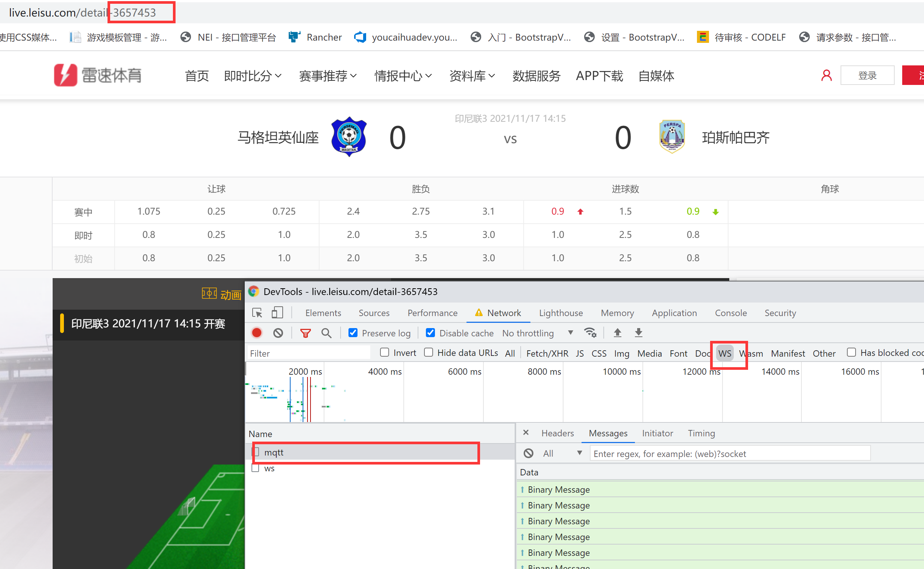Filter requests by Fetch/XHR

pos(547,353)
